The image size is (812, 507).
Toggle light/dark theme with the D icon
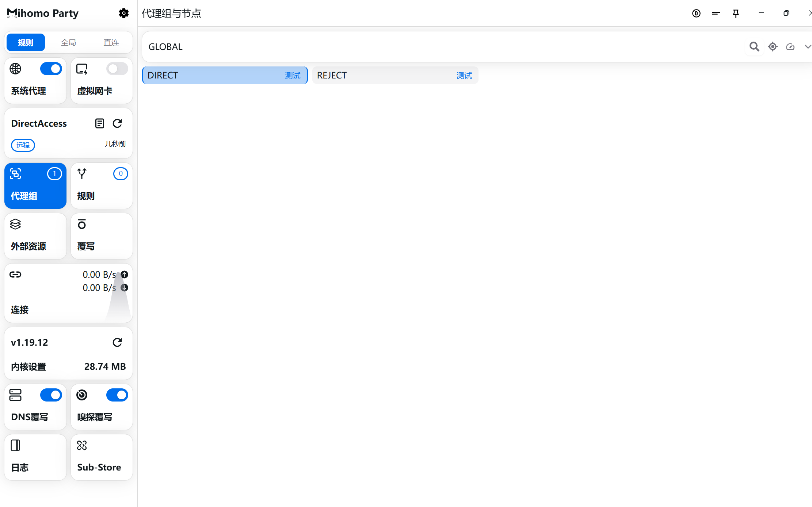[x=696, y=13]
